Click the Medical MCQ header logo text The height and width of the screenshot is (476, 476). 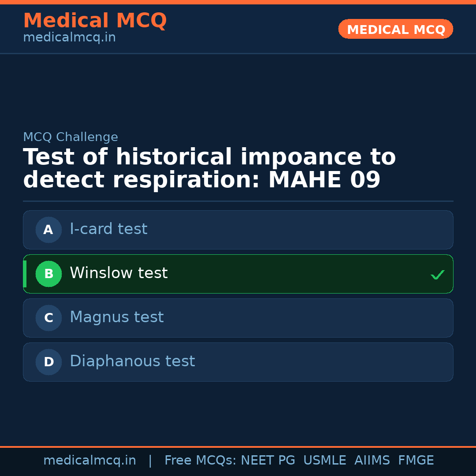(x=95, y=20)
